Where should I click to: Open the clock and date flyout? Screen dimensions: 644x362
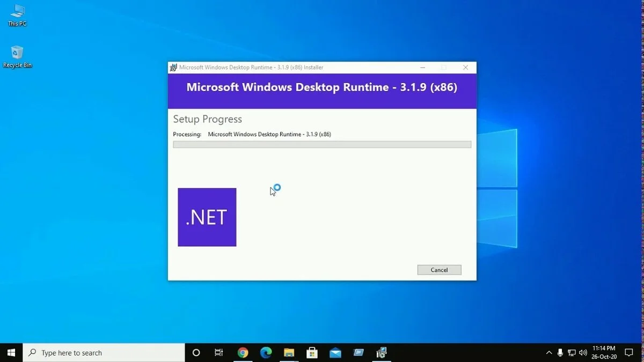tap(604, 352)
